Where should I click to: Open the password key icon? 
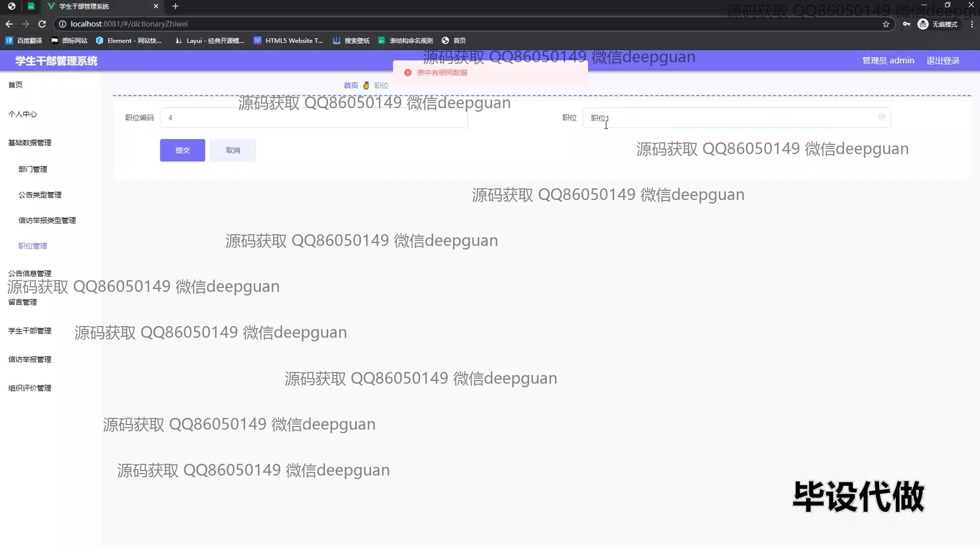[906, 24]
